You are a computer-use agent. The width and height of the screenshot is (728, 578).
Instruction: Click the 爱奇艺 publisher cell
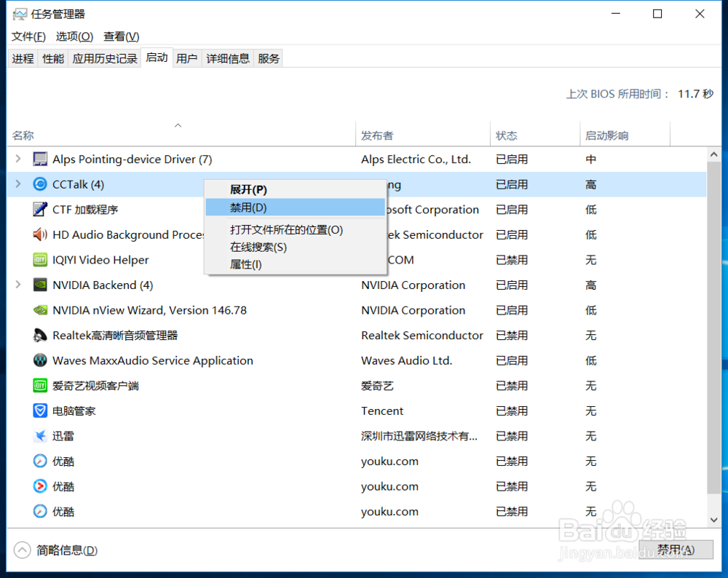point(377,386)
